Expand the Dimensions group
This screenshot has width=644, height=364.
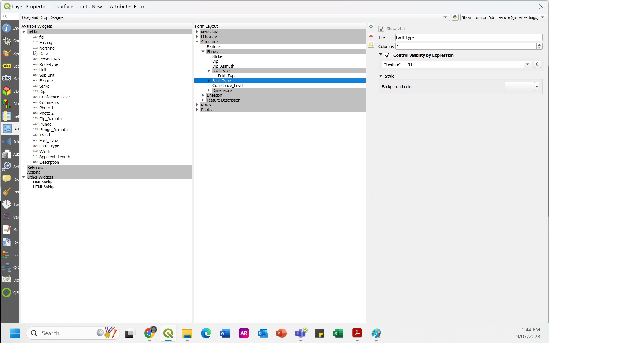tap(209, 90)
